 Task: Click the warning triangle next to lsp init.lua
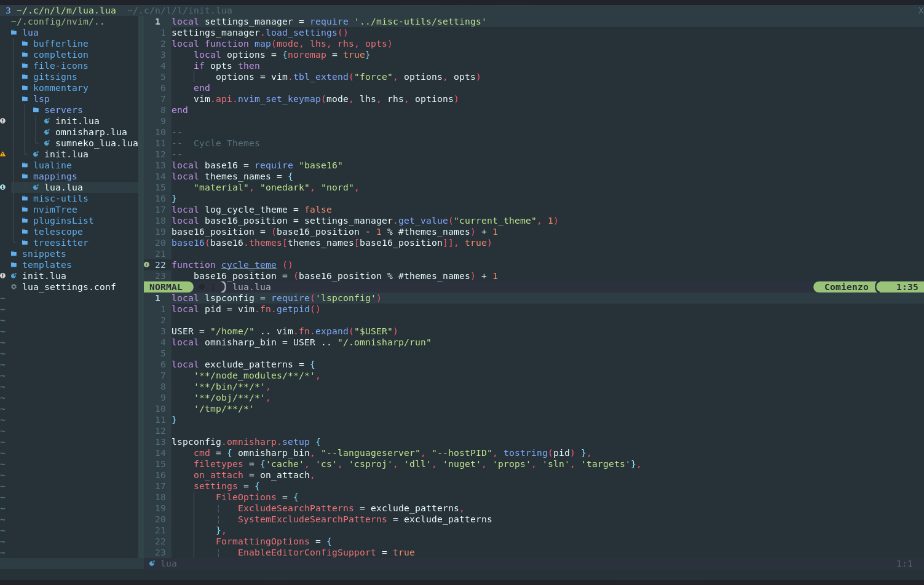click(4, 154)
